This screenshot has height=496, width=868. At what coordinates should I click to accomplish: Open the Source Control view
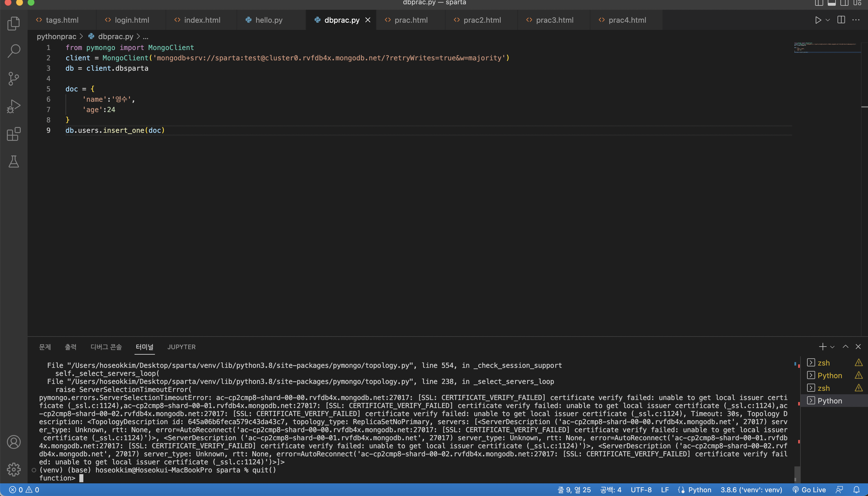[14, 78]
